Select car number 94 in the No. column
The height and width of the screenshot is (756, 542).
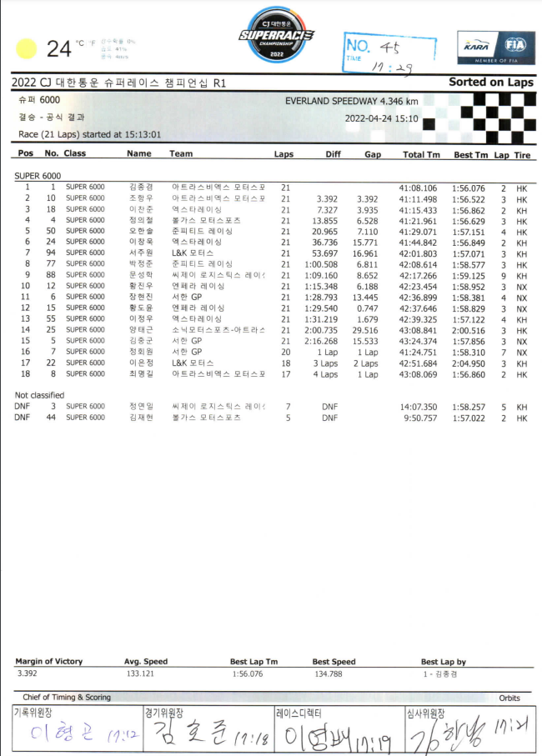point(51,253)
